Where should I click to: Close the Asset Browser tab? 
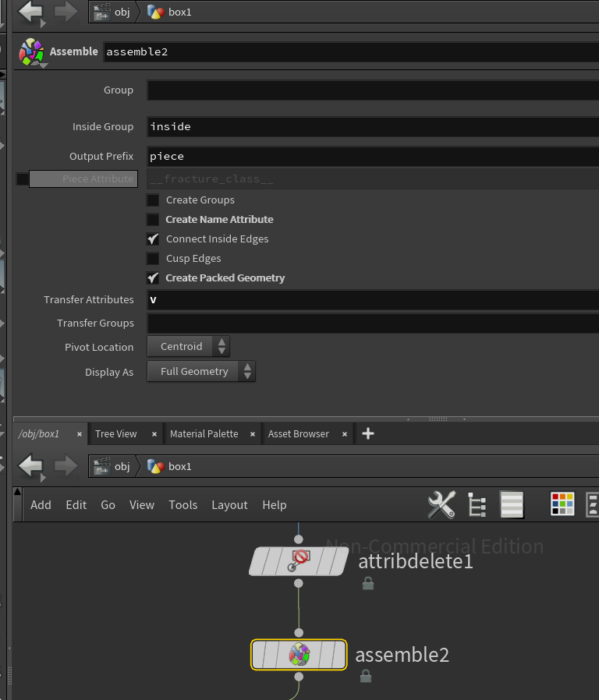point(345,434)
